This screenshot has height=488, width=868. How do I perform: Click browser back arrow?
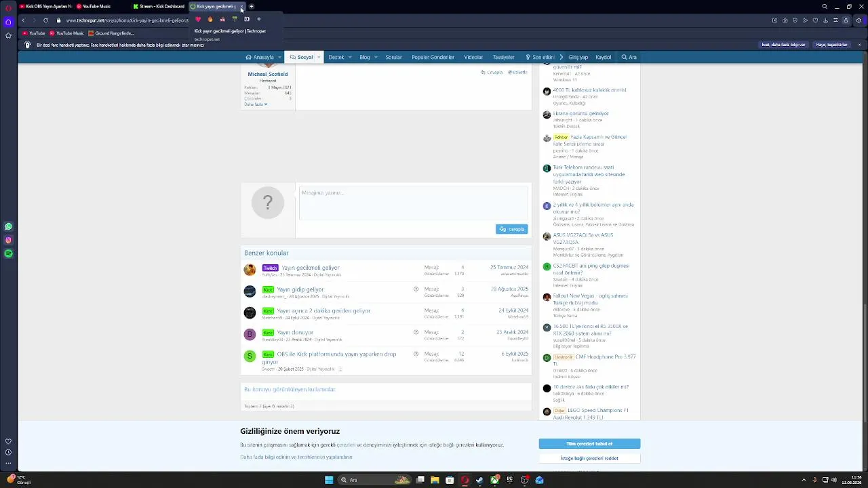click(23, 20)
